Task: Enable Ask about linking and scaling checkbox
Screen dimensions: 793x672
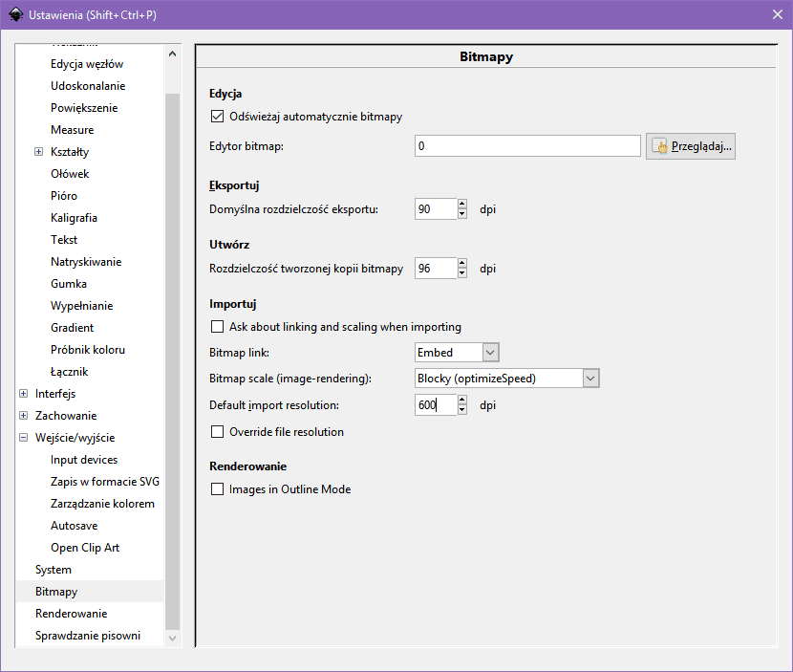Action: (x=217, y=326)
